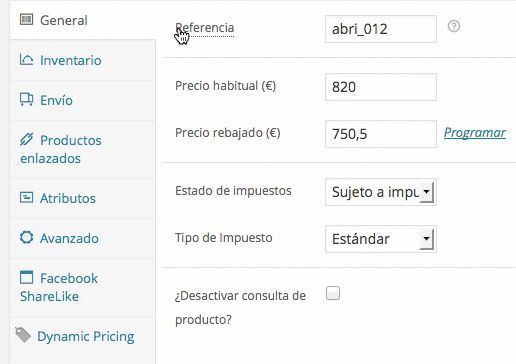The width and height of the screenshot is (516, 364).
Task: Click the Inventario chart icon
Action: pos(26,60)
